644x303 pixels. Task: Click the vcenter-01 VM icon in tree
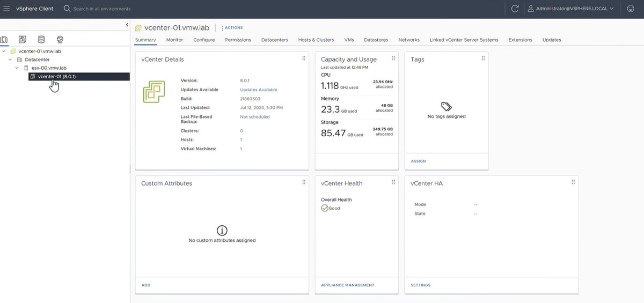click(x=33, y=77)
